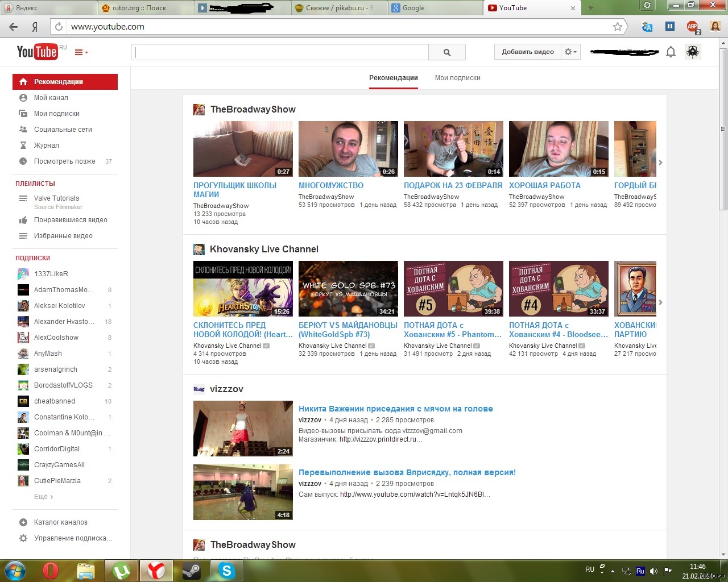
Task: Open Мой канал in the sidebar
Action: click(x=51, y=98)
